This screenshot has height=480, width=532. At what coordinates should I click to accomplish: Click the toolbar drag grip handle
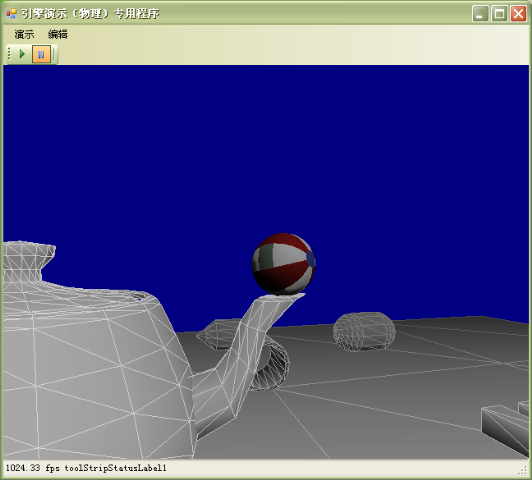tap(10, 54)
